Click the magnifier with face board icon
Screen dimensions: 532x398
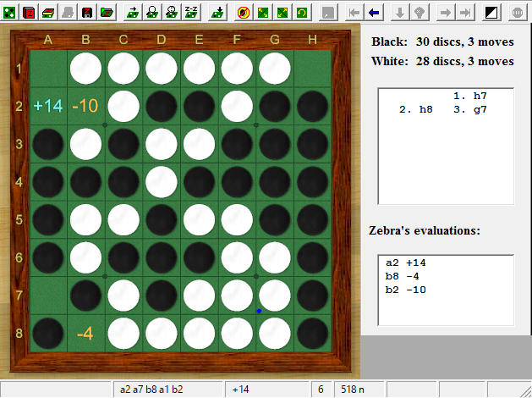(x=172, y=13)
